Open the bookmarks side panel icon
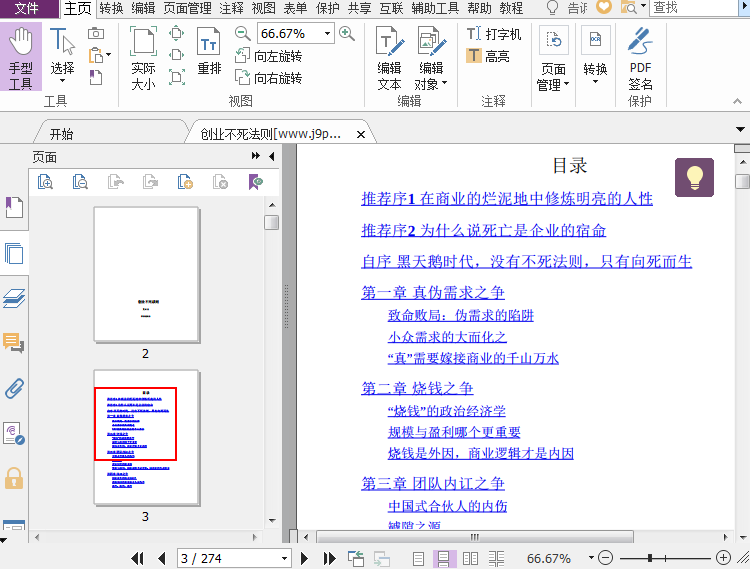750x569 pixels. [x=14, y=208]
